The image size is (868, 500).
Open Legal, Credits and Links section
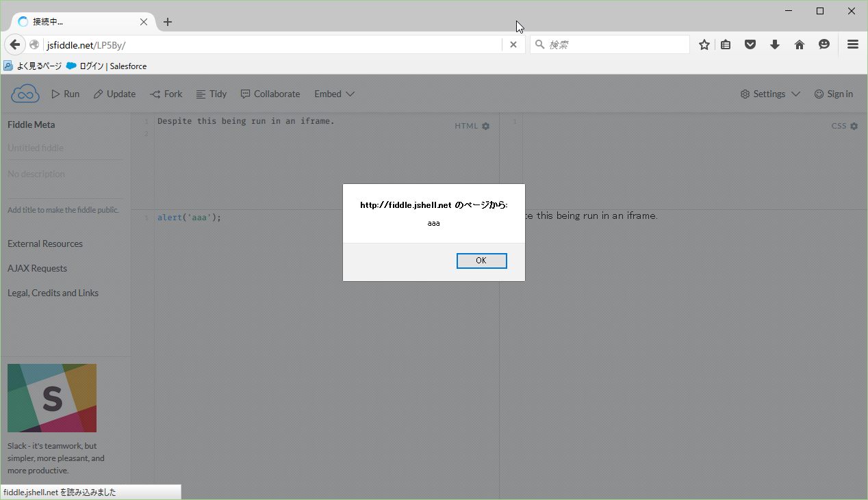pyautogui.click(x=53, y=293)
